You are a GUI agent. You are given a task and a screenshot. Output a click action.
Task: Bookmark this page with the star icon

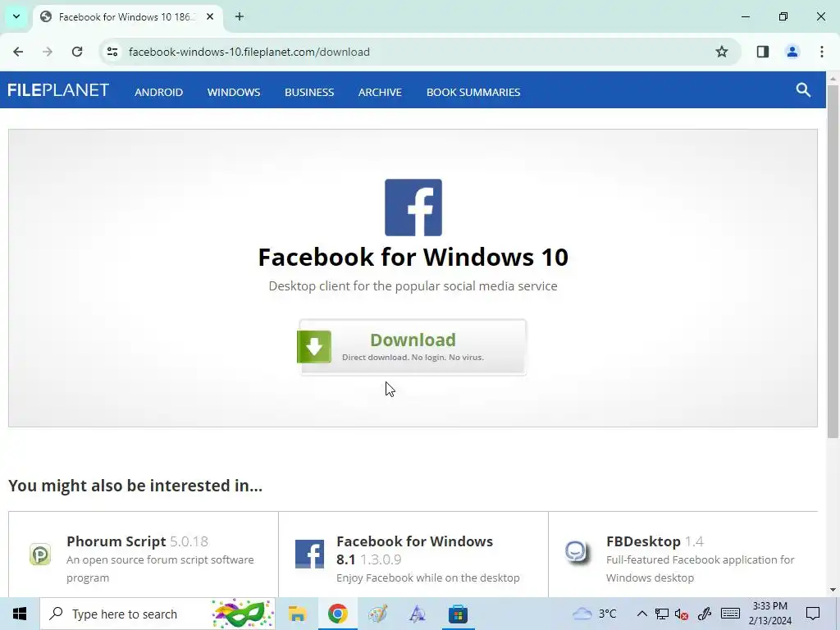click(722, 52)
